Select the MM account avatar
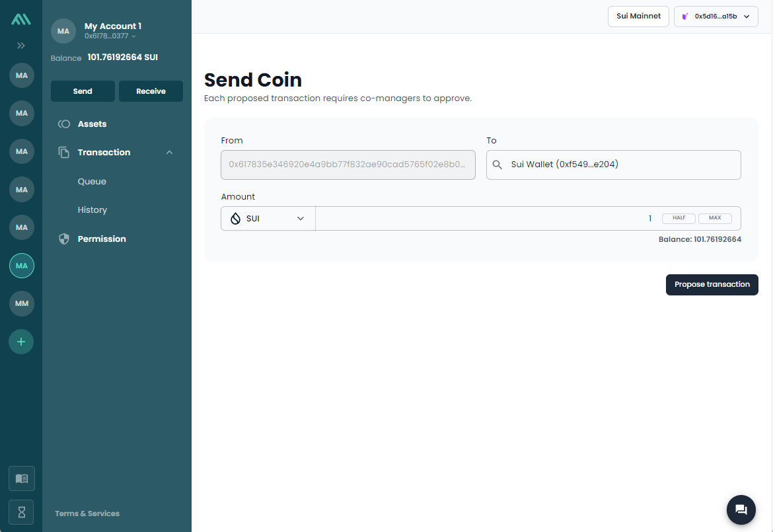This screenshot has height=532, width=773. pyautogui.click(x=21, y=303)
